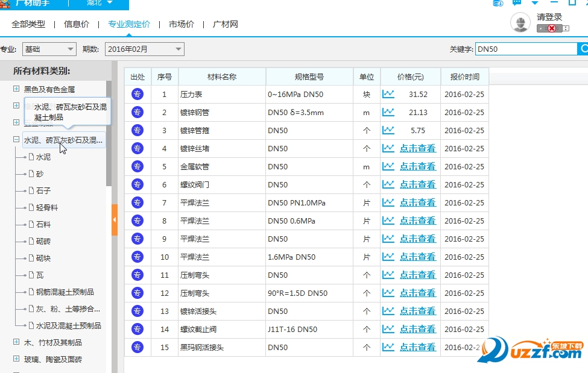Screen dimensions: 588x373
Task: Click the 请登录 login link
Action: click(549, 17)
